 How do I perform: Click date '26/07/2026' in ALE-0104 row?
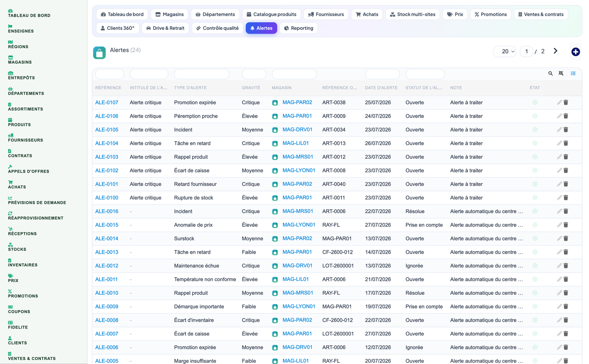(378, 143)
